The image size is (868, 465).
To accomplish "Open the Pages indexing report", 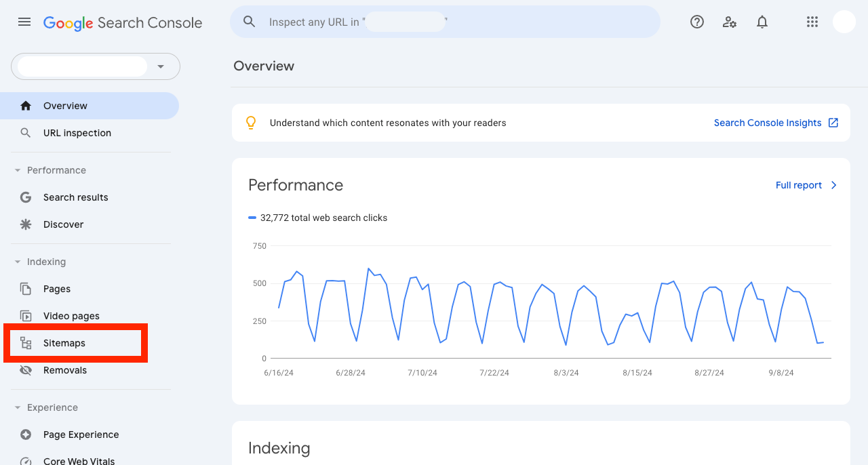I will tap(90, 289).
